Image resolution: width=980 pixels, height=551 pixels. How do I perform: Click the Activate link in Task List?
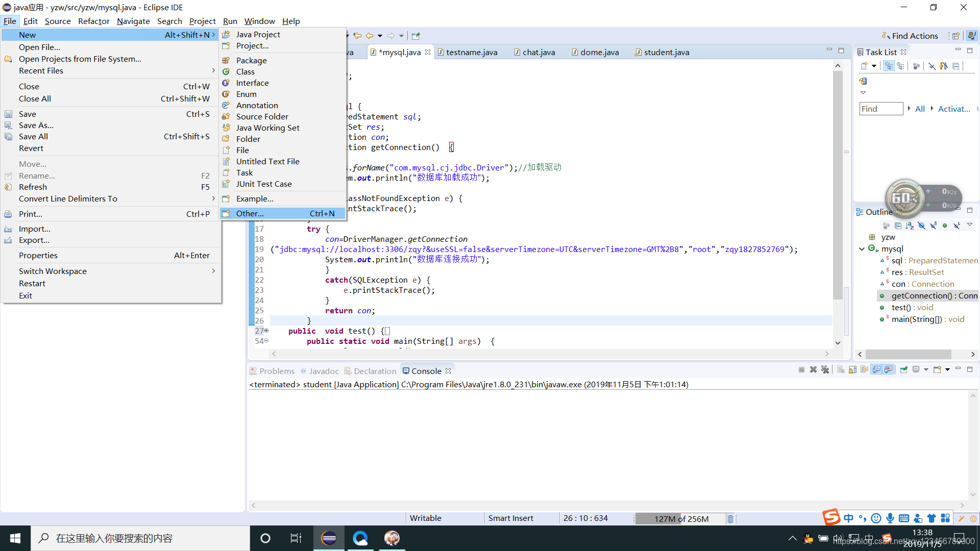click(953, 109)
